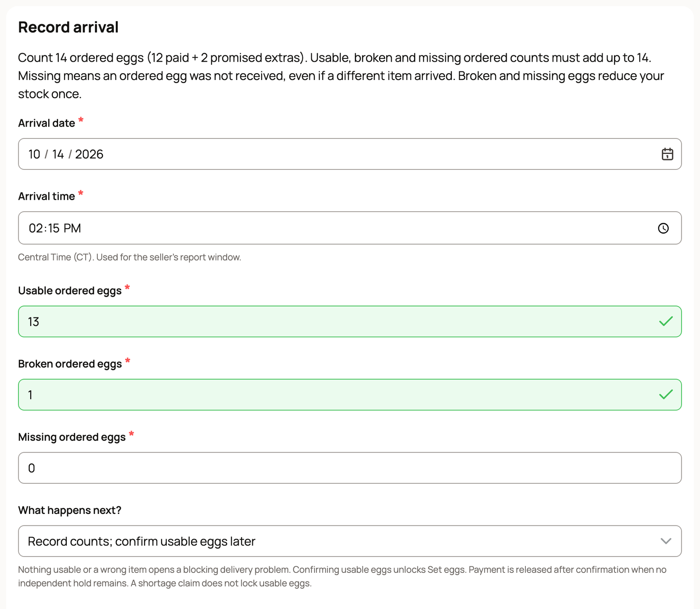Image resolution: width=700 pixels, height=609 pixels.
Task: Click the green checkmark in Usable ordered eggs
Action: point(665,321)
